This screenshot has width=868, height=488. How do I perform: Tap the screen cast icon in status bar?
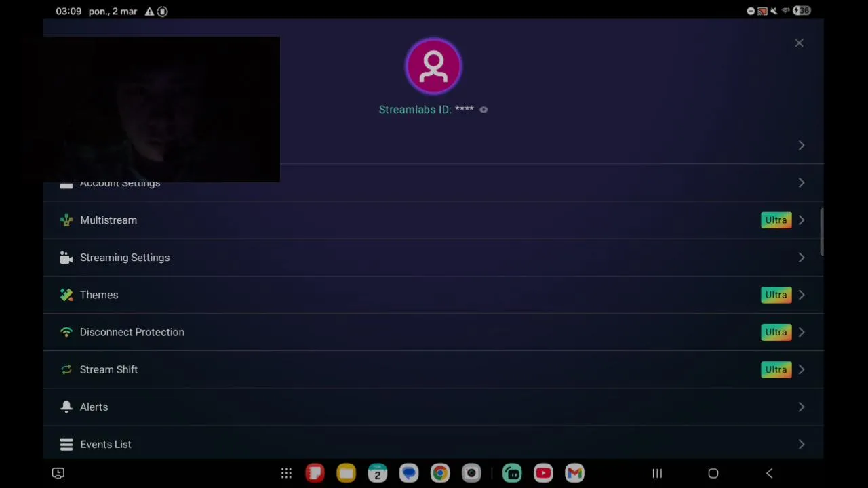click(762, 11)
